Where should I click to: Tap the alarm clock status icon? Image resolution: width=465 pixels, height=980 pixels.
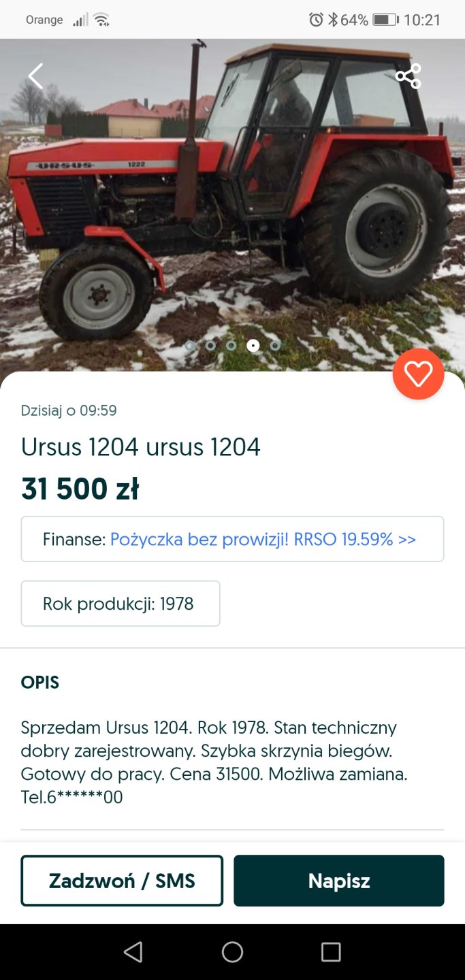[x=316, y=20]
